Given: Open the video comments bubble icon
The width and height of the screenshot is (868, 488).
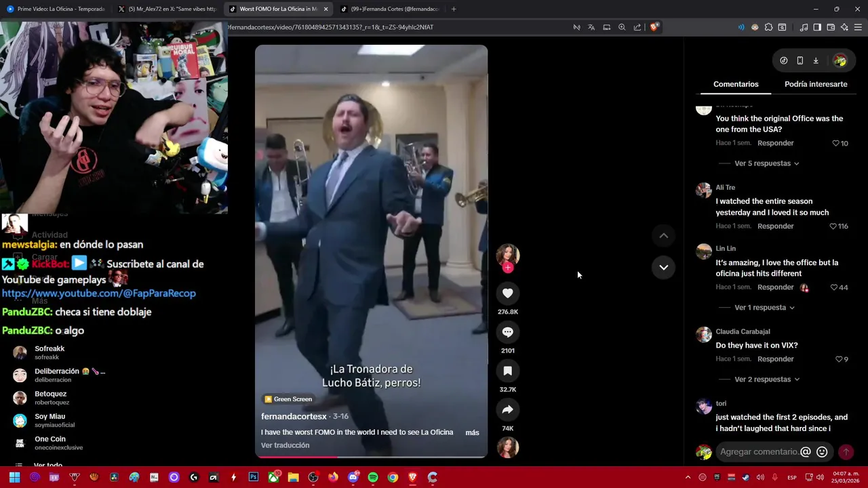Looking at the screenshot, I should pyautogui.click(x=507, y=331).
